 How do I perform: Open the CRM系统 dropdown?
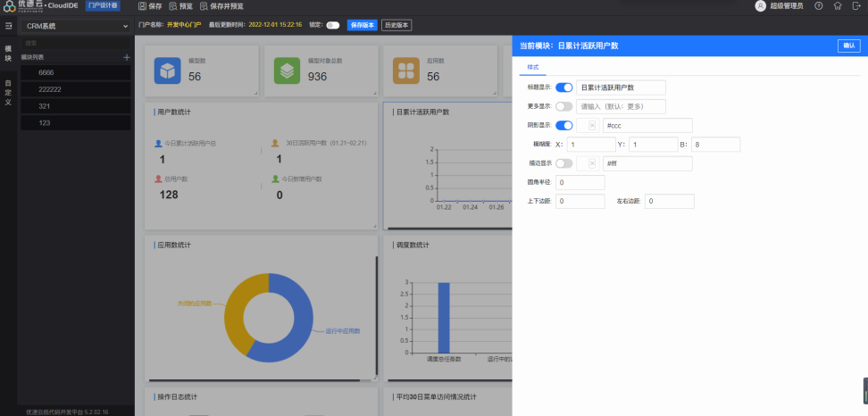76,26
